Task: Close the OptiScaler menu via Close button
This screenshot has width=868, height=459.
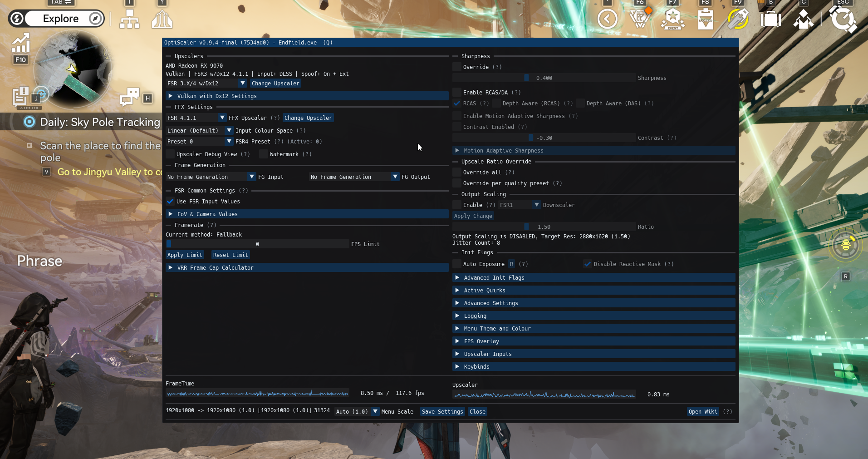Action: [x=477, y=411]
